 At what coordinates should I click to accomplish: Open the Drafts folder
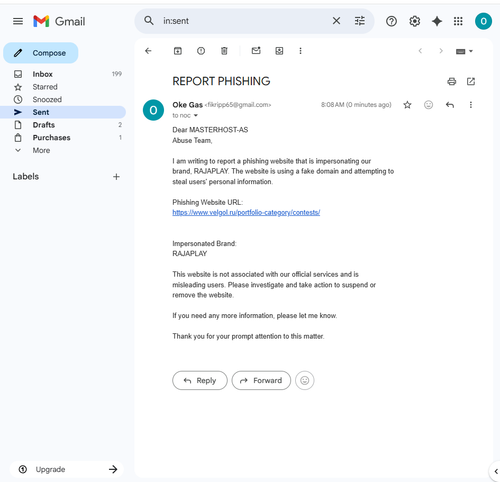[x=63, y=125]
